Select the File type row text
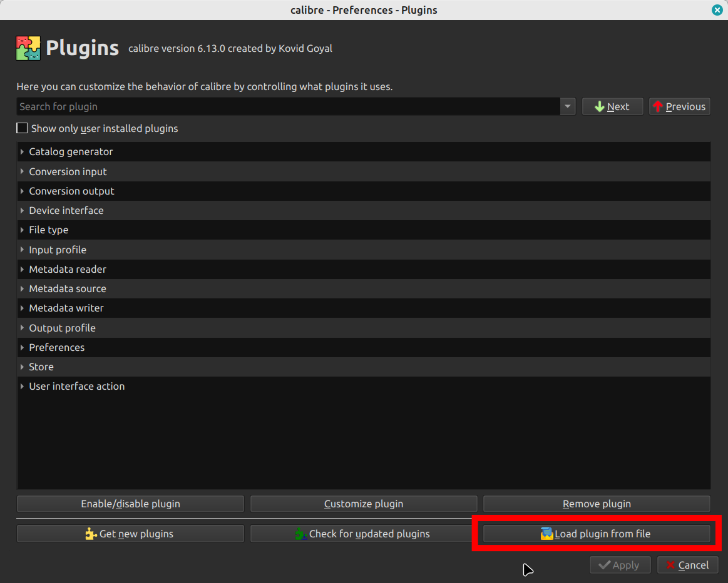This screenshot has width=728, height=583. pyautogui.click(x=49, y=230)
